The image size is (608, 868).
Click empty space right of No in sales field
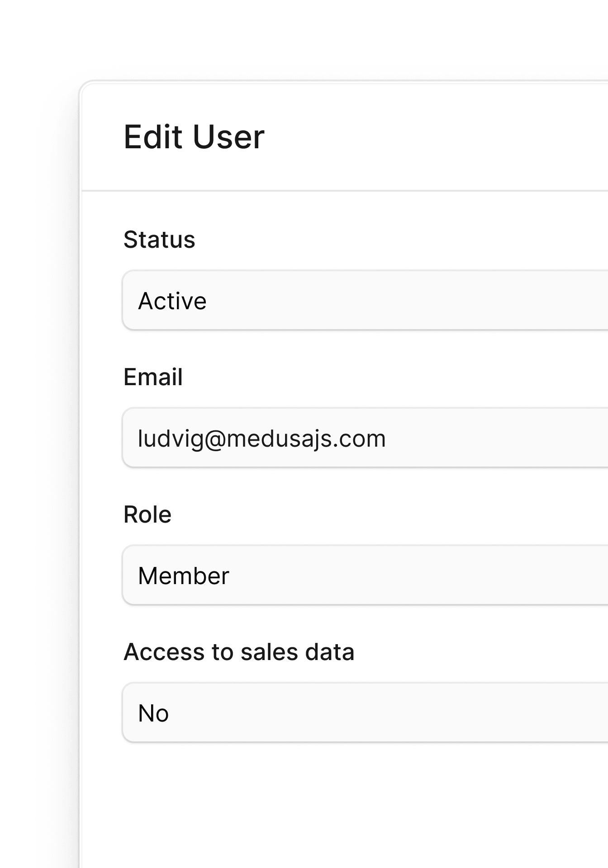[388, 713]
